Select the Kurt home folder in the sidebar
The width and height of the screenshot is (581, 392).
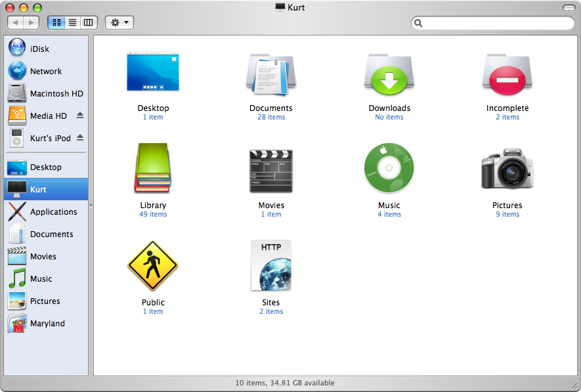point(46,189)
